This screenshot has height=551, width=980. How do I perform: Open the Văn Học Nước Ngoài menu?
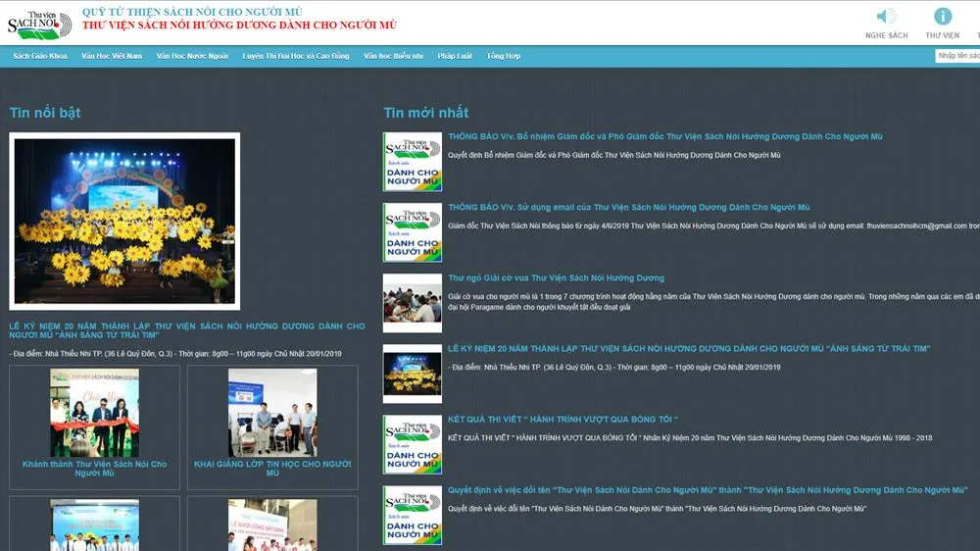[x=192, y=56]
